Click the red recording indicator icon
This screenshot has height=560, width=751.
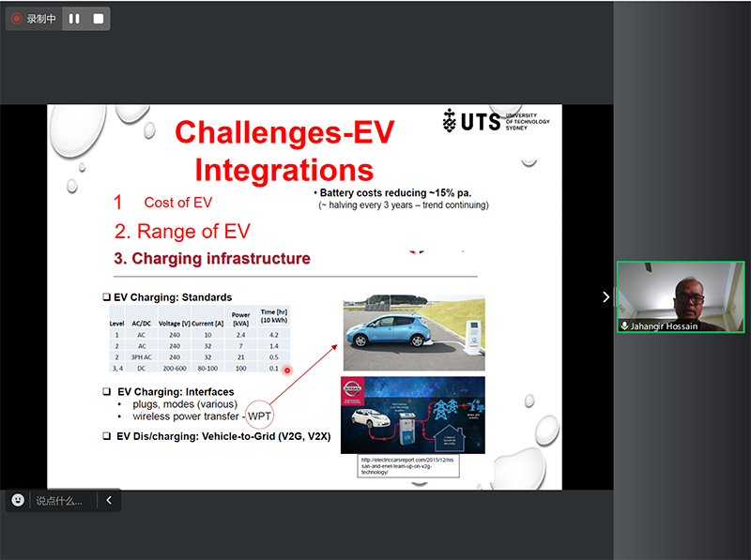(17, 19)
